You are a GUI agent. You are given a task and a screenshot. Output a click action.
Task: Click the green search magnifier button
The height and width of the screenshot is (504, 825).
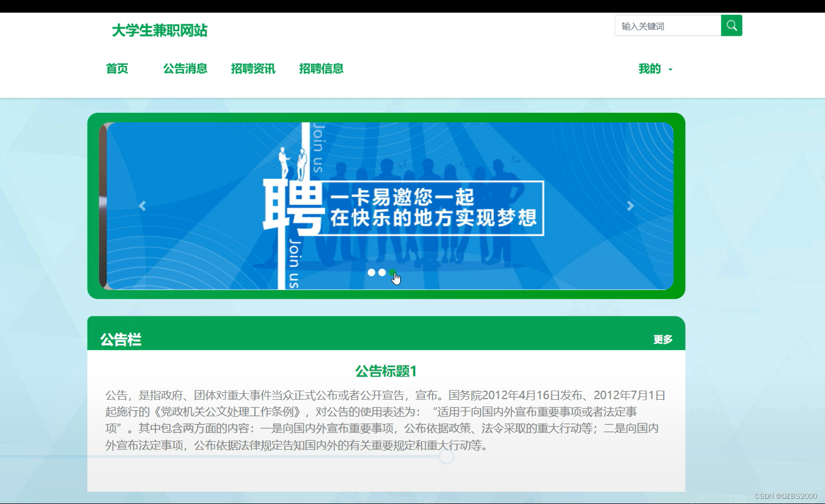pos(731,25)
